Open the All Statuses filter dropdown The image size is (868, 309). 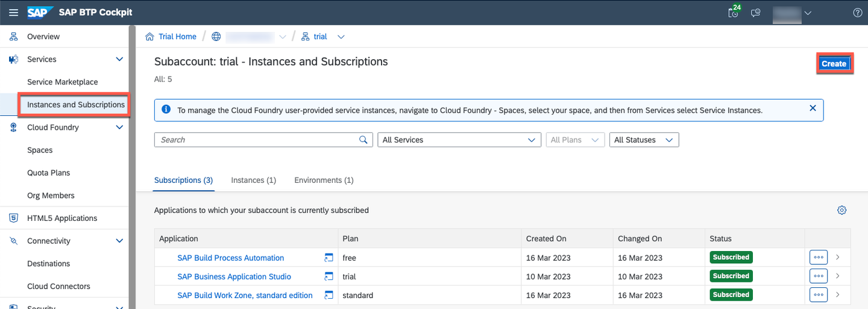pos(644,140)
